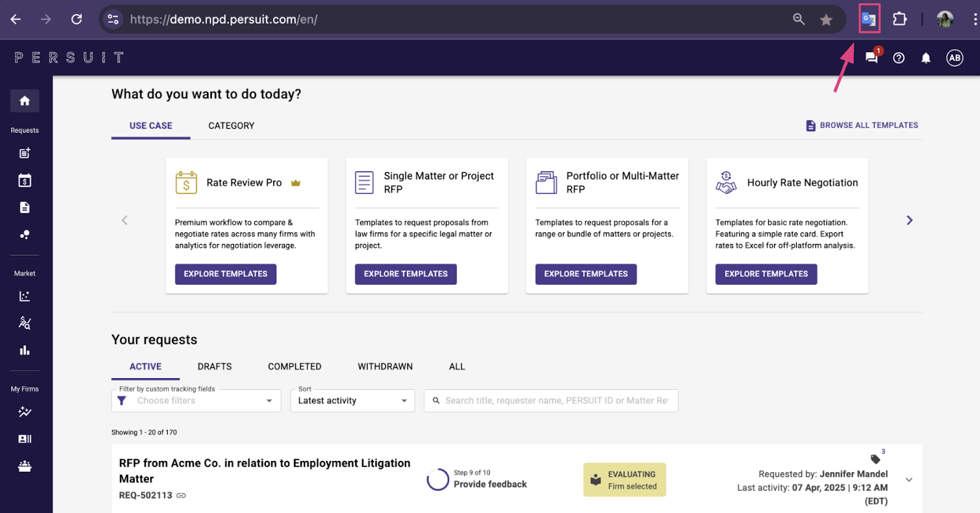Expand the Acme Co. request row chevron
The height and width of the screenshot is (513, 980).
909,479
